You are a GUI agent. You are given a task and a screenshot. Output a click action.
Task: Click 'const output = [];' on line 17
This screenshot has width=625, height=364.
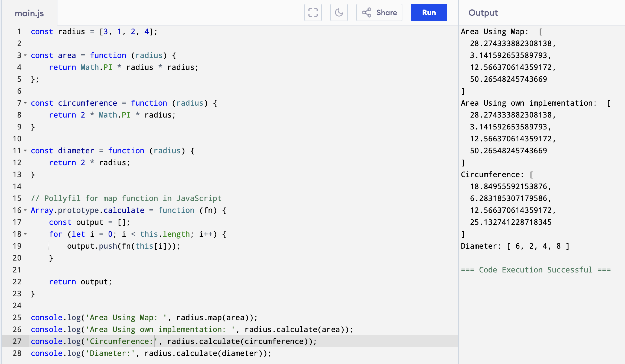[x=89, y=222]
